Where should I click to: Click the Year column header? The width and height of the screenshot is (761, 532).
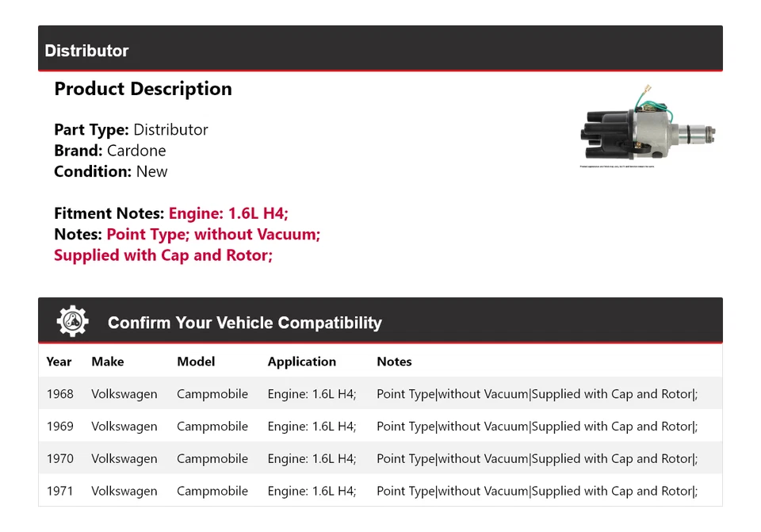[x=59, y=362]
